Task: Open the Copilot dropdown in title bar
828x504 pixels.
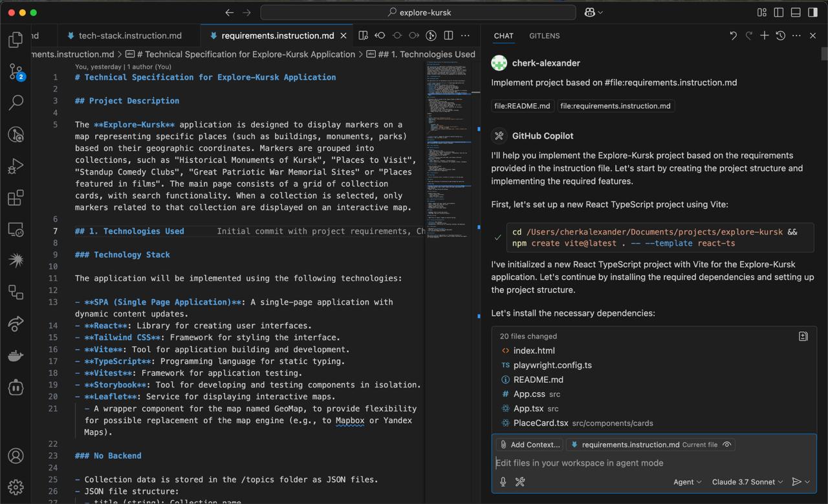Action: coord(593,12)
